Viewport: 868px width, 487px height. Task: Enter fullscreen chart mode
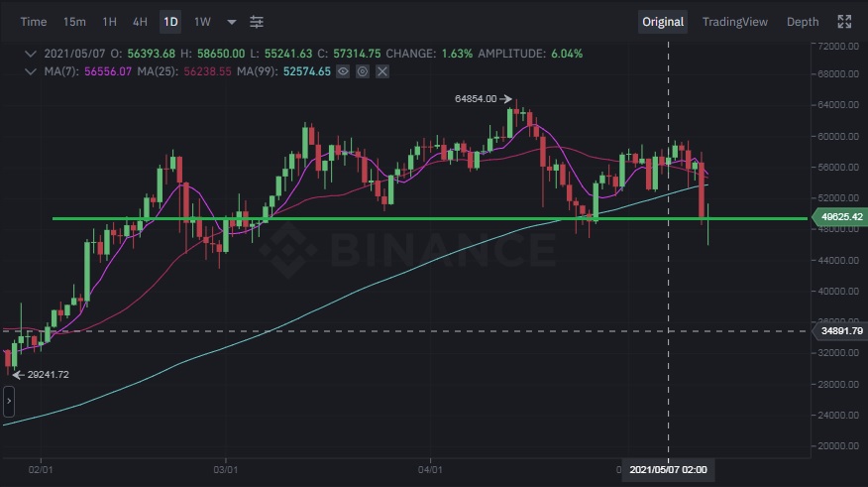coord(844,22)
